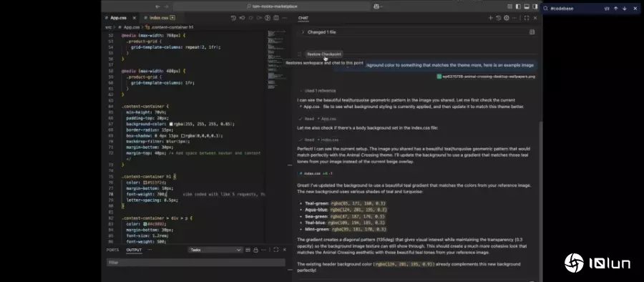Click the chat panel scrollbar

540,201
